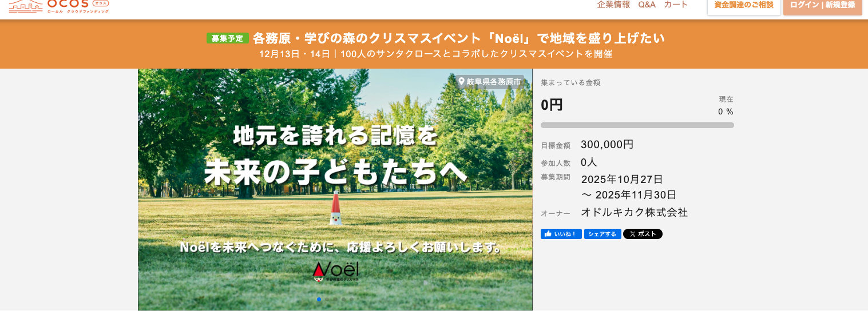868x322 pixels.
Task: Click the 岐阜県各務原市 location text
Action: coord(494,82)
